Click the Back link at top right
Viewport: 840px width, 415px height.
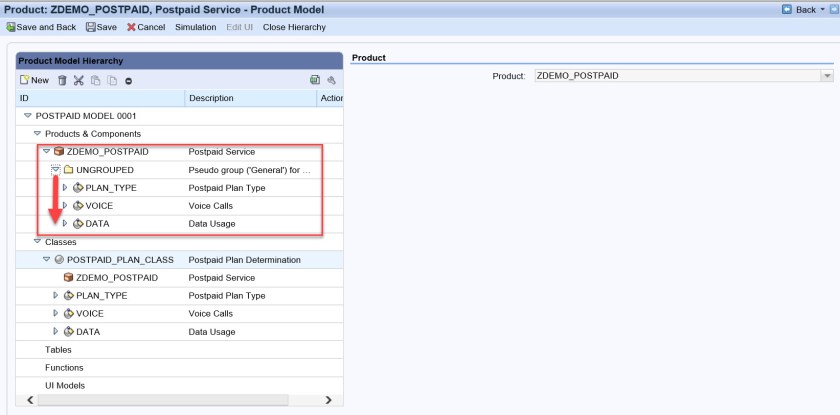[x=806, y=10]
